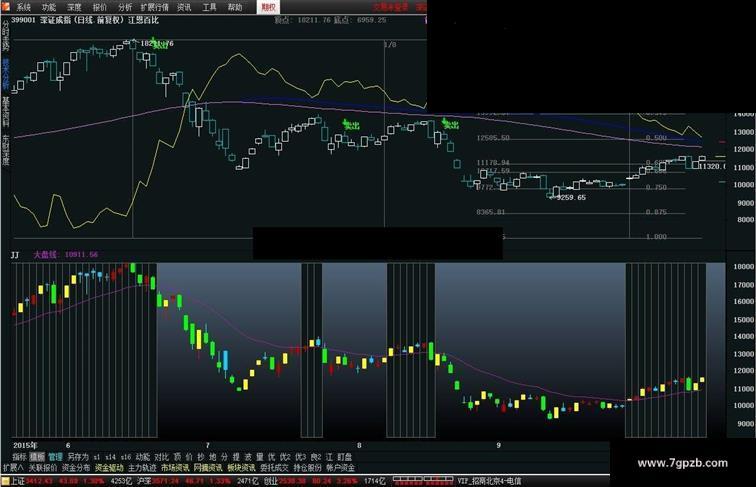Open the 深度 menu

(74, 7)
